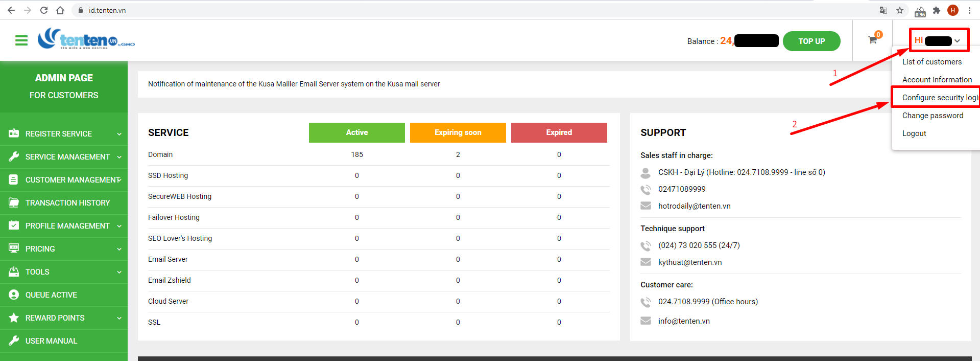Viewport: 980px width, 361px height.
Task: Expand Customer Management chevron
Action: 121,179
